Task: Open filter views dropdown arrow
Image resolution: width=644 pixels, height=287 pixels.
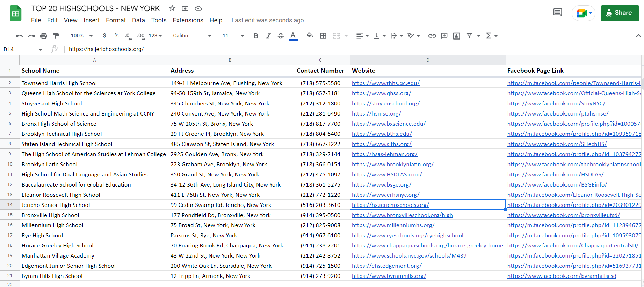Action: tap(479, 36)
